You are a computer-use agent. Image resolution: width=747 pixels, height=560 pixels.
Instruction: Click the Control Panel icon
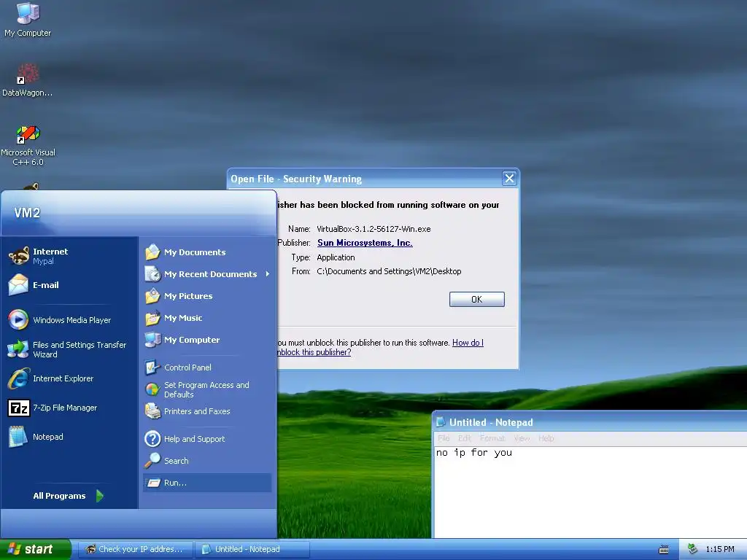coord(152,367)
